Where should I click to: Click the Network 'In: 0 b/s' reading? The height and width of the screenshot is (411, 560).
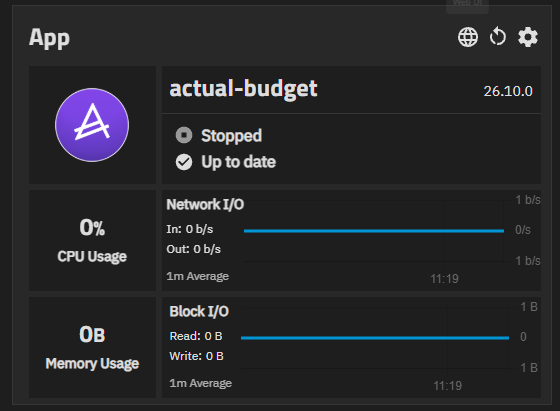pyautogui.click(x=190, y=229)
